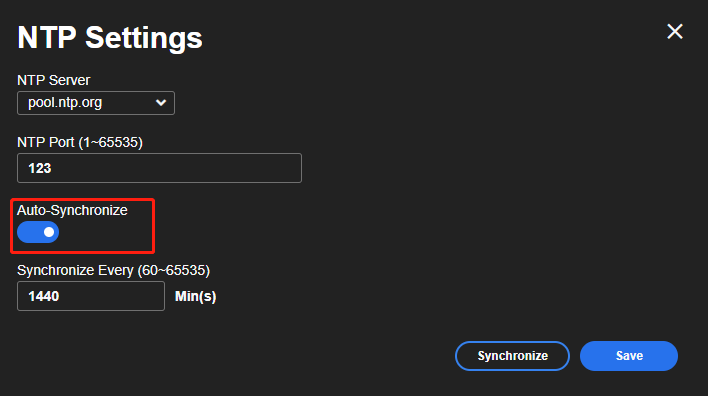708x396 pixels.
Task: Disable the Auto-Synchronize switch
Action: point(38,232)
